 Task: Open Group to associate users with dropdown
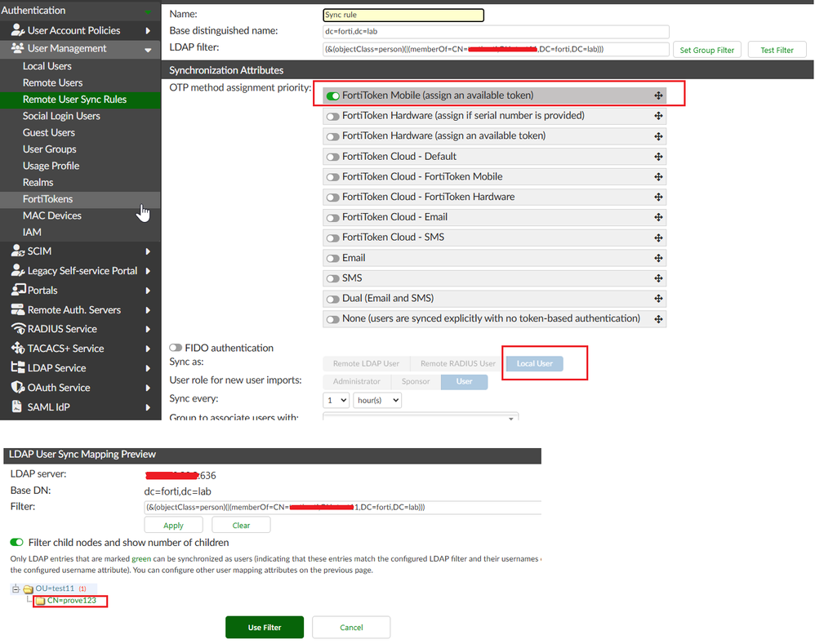click(421, 416)
